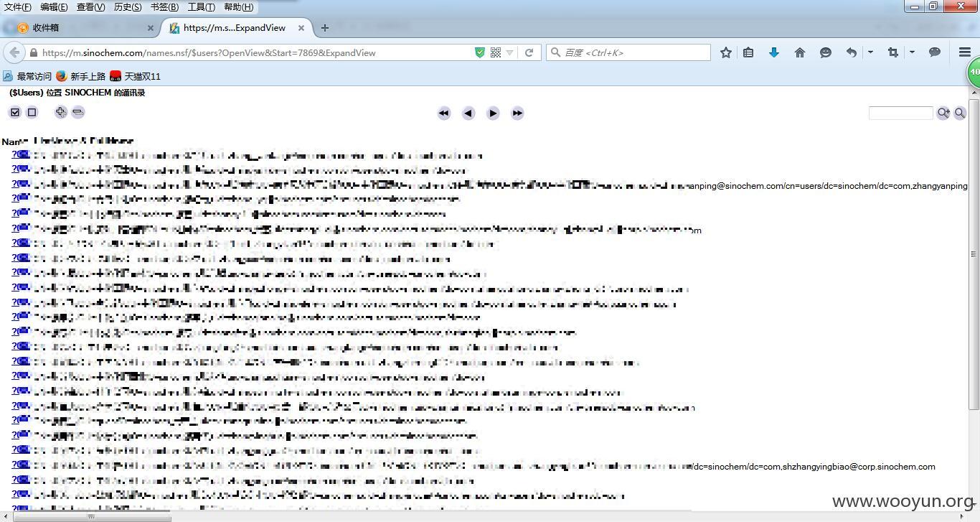This screenshot has width=980, height=522.
Task: Deselect all documents with the empty box icon
Action: pos(32,112)
